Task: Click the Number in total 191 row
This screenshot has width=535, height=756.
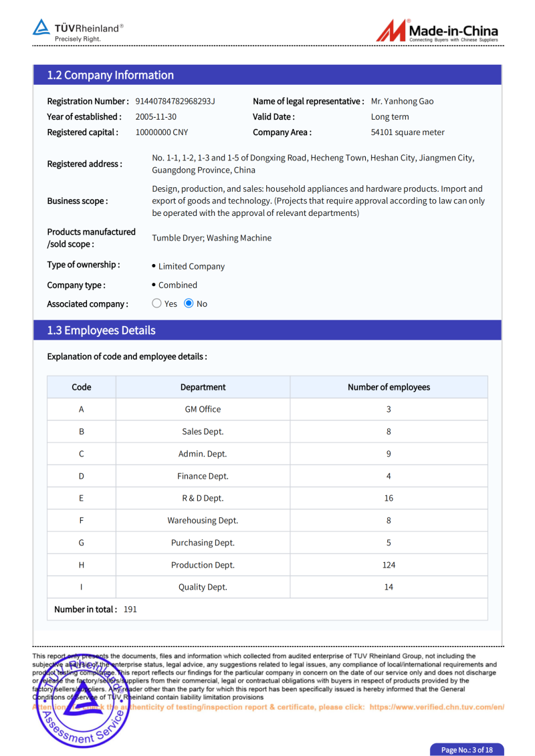Action: tap(96, 609)
